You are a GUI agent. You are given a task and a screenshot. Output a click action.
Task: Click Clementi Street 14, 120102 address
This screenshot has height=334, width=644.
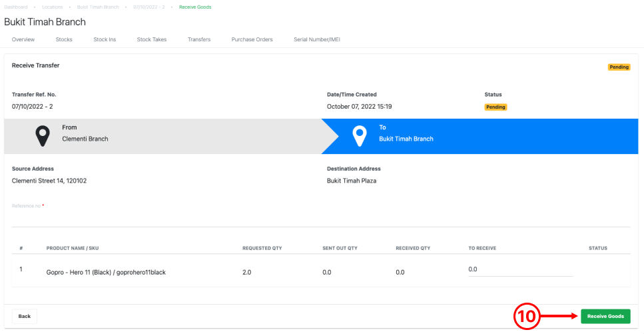point(49,181)
